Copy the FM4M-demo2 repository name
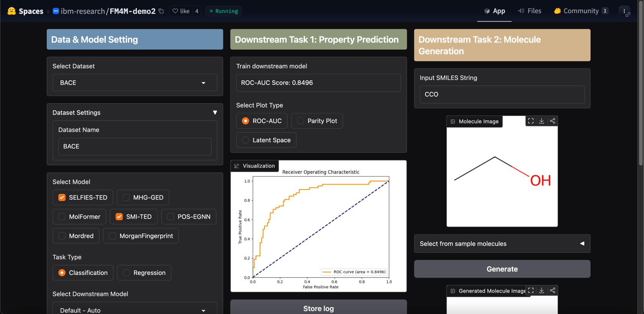The width and height of the screenshot is (644, 314). [161, 11]
